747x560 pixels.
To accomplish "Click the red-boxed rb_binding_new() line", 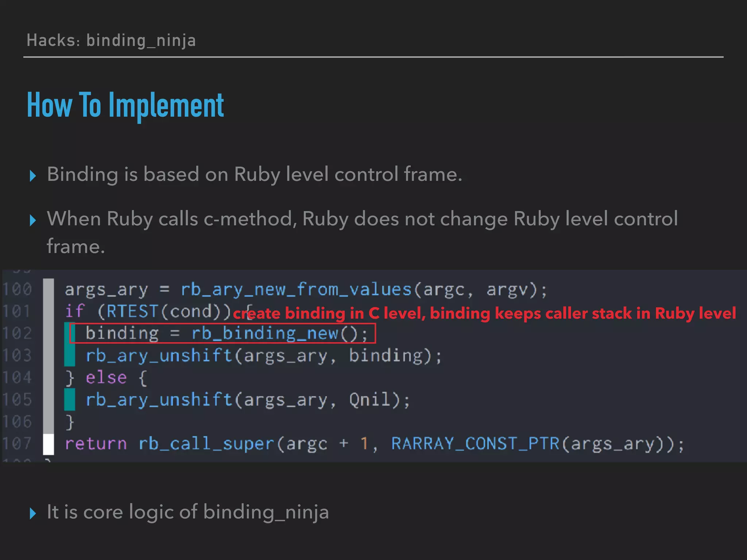I will [x=222, y=333].
